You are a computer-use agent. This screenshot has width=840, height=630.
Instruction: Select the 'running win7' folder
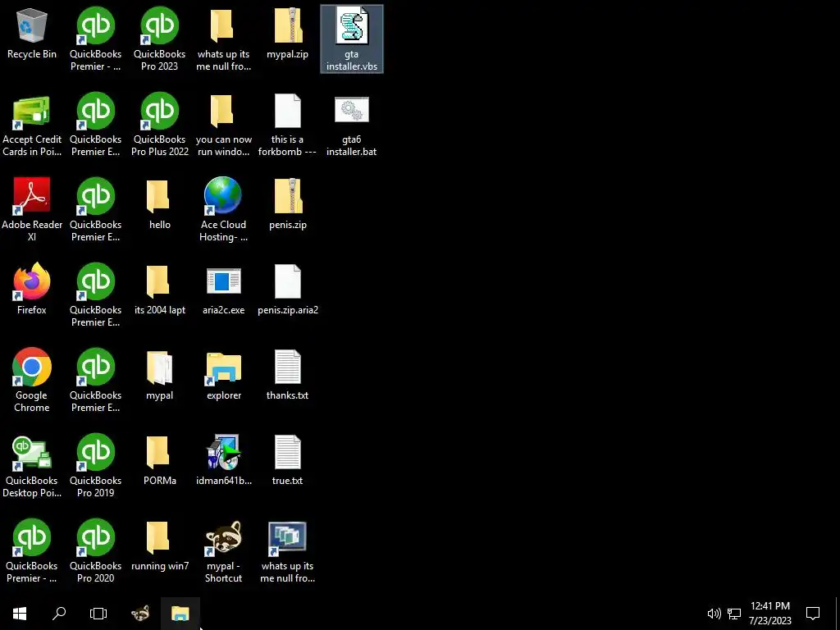click(x=160, y=546)
